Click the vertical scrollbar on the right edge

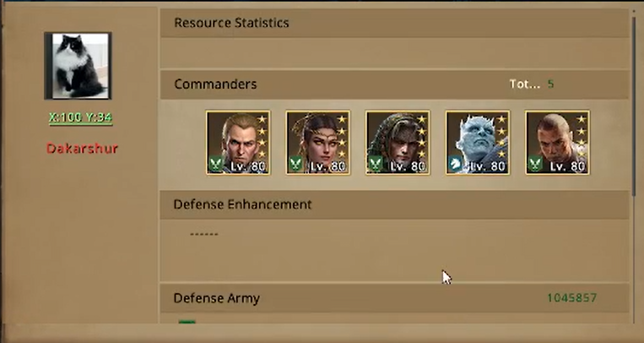point(636,166)
